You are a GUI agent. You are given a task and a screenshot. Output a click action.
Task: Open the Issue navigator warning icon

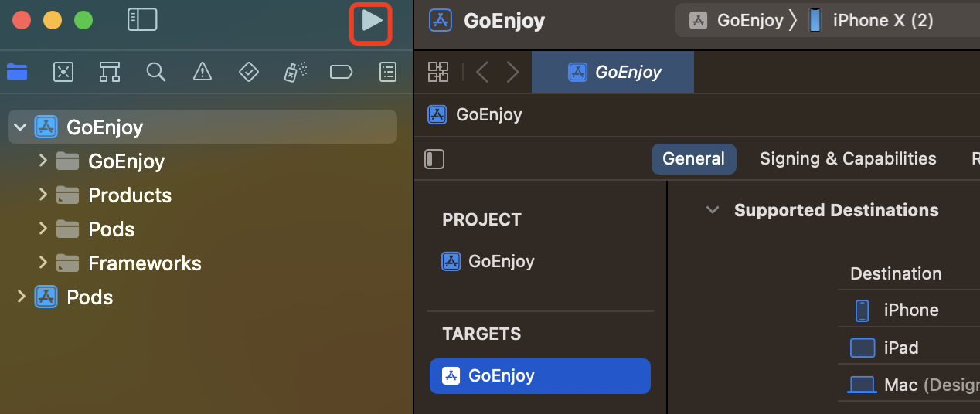click(202, 73)
